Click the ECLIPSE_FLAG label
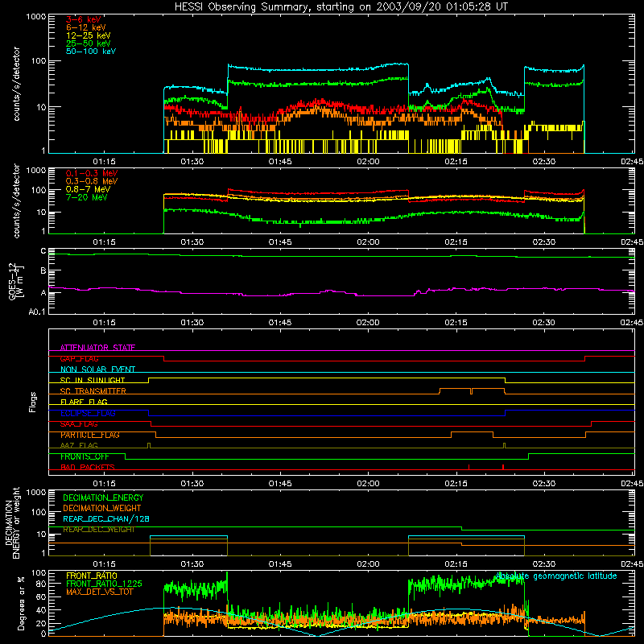Screen dimensions: 644x644 [88, 413]
